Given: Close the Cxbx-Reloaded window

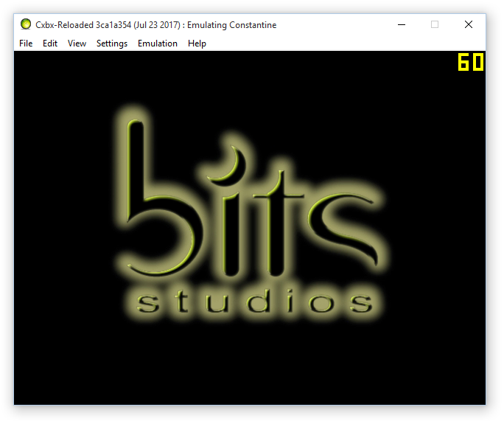Looking at the screenshot, I should tap(469, 24).
